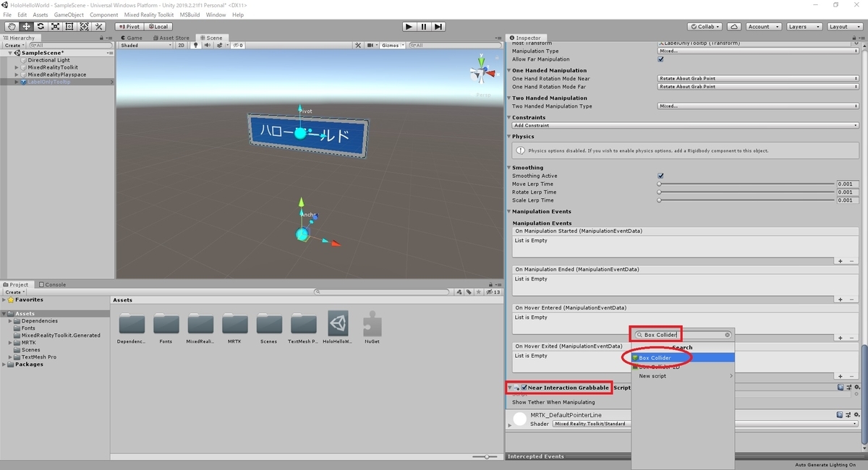Toggle scene lighting bulb icon
Viewport: 868px width, 470px height.
coord(195,45)
